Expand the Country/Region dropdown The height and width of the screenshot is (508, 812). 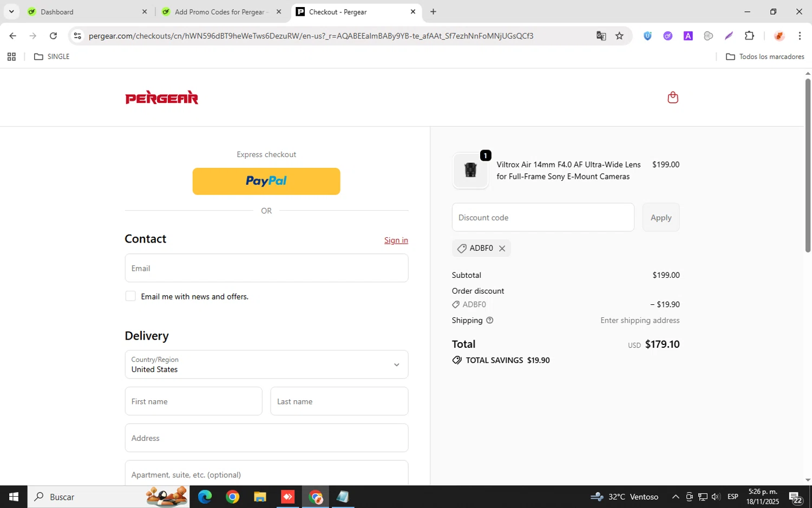(266, 364)
